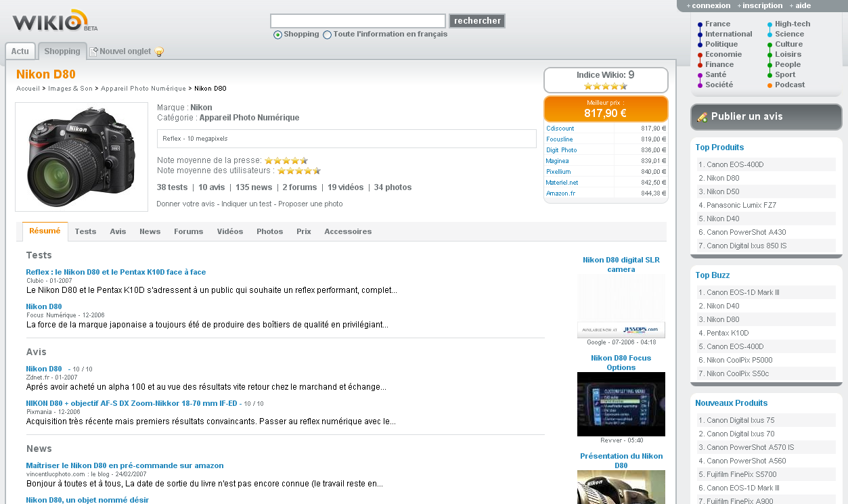This screenshot has height=504, width=848.
Task: Open the Actu tab
Action: coord(20,51)
